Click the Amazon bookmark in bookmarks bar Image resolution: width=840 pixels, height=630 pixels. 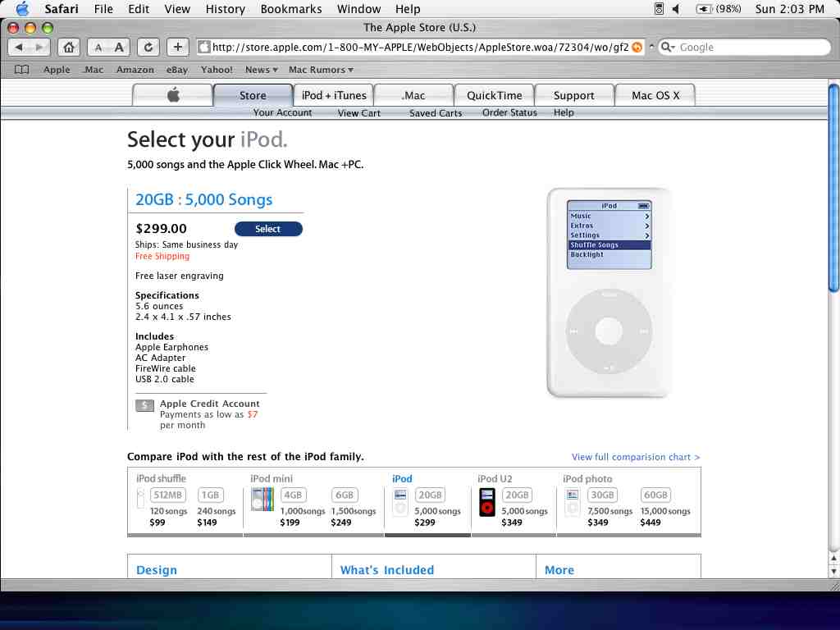[x=135, y=70]
